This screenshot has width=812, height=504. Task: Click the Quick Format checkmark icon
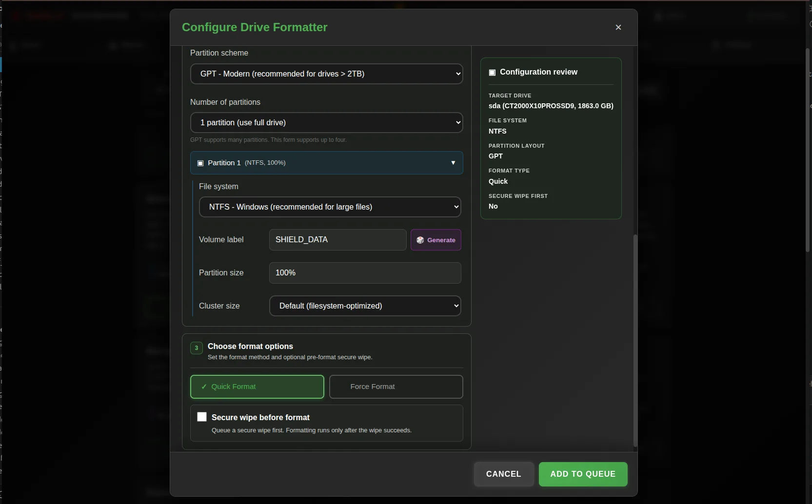[204, 387]
